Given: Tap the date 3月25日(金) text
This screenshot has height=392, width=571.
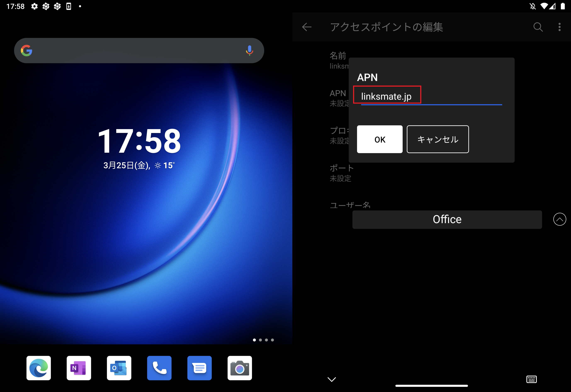Looking at the screenshot, I should click(127, 166).
